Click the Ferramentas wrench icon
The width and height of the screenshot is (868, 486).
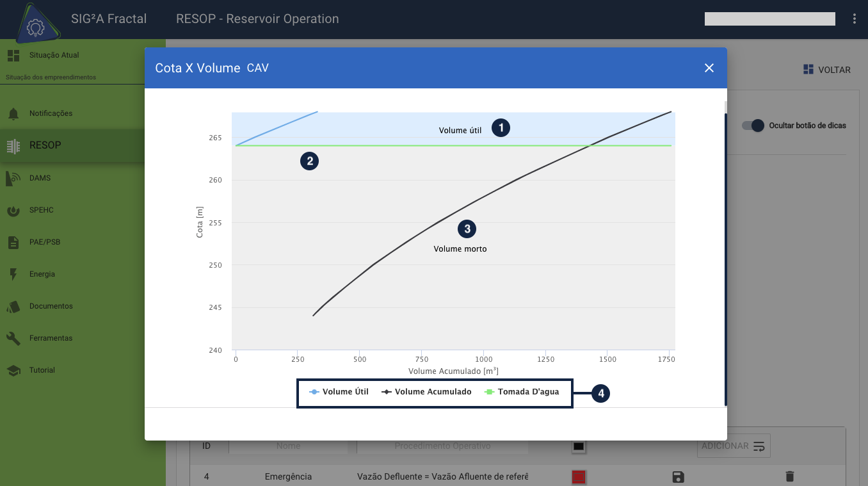13,338
